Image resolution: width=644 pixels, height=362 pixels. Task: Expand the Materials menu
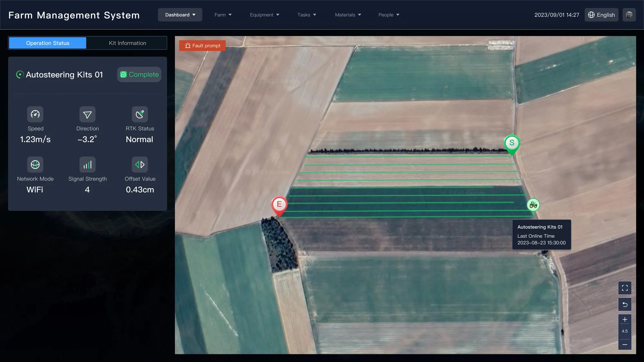point(348,15)
